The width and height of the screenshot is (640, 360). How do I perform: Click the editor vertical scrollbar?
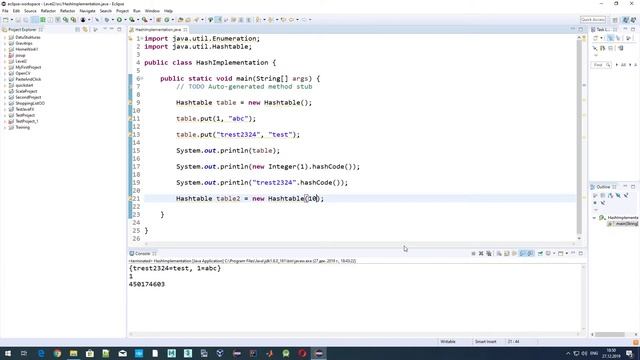(579, 138)
